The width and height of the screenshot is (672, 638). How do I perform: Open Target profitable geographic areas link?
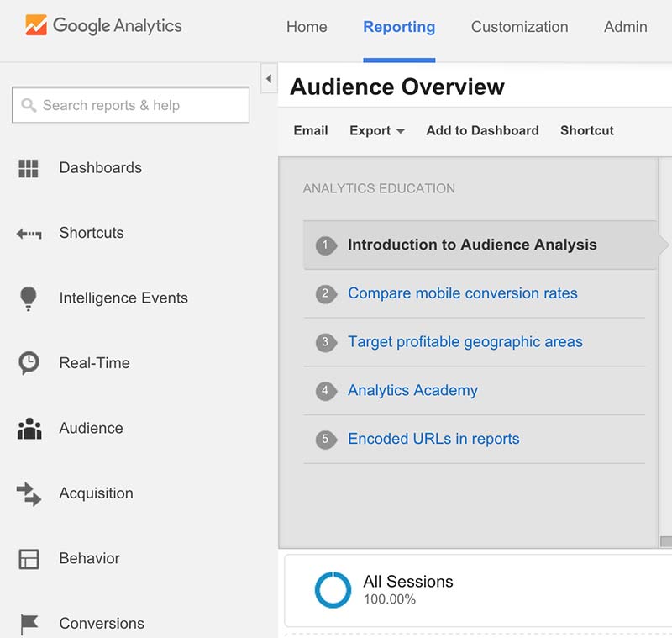pyautogui.click(x=465, y=342)
